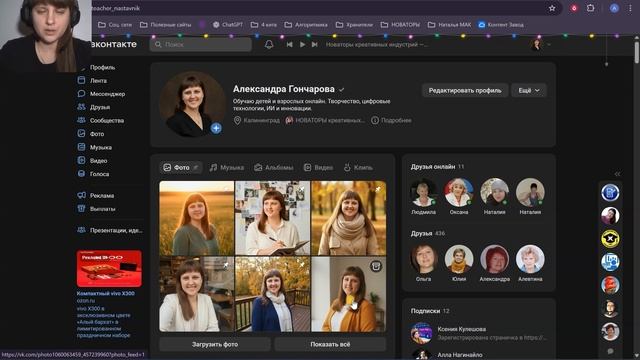This screenshot has height=360, width=640.
Task: Switch to the Клипы profile tab
Action: (358, 167)
